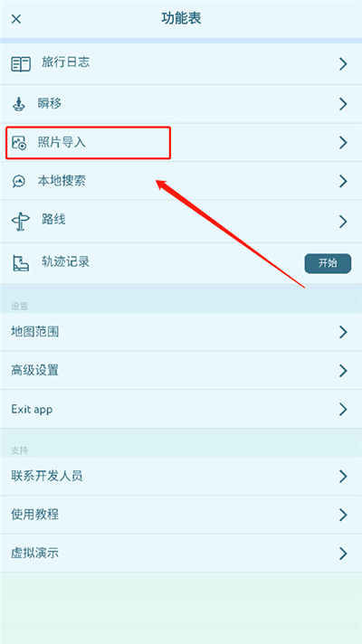The image size is (362, 644).
Task: Select the 照片导入 photo import icon
Action: pyautogui.click(x=19, y=143)
